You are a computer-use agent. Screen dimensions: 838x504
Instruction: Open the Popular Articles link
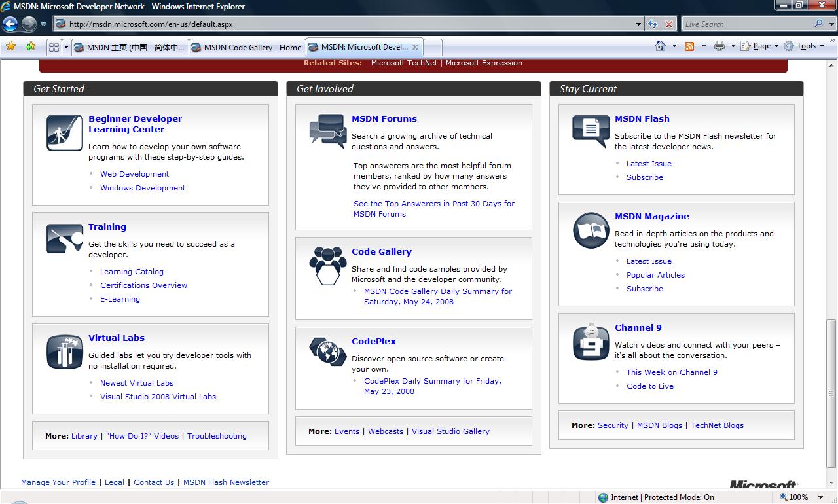(655, 275)
